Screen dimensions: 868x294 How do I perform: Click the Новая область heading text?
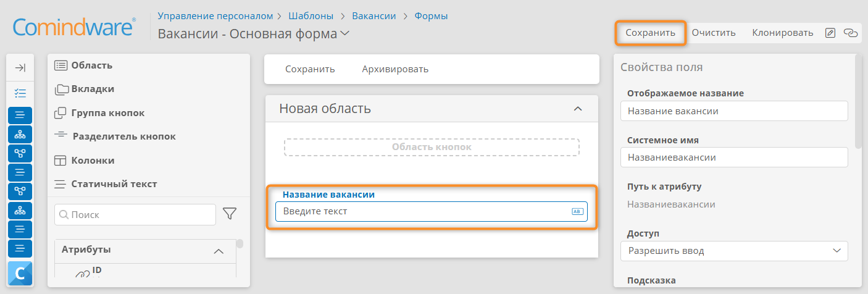click(x=325, y=109)
